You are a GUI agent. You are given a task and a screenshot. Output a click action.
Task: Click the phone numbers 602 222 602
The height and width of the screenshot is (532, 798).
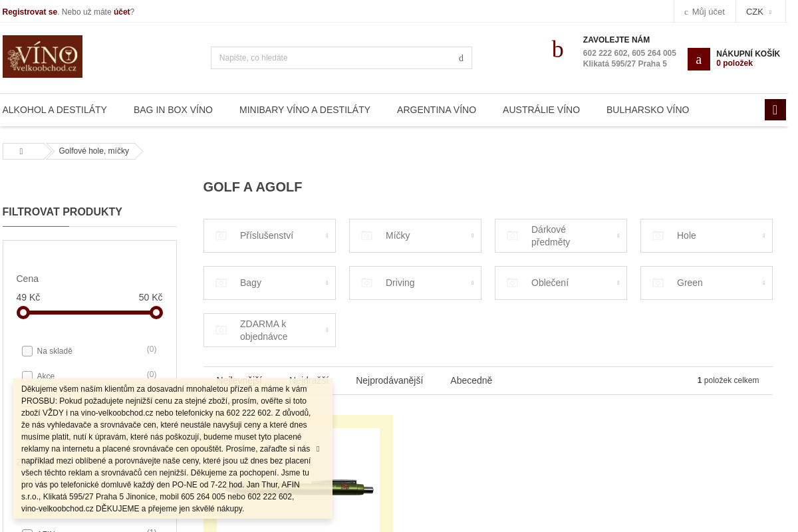629,53
